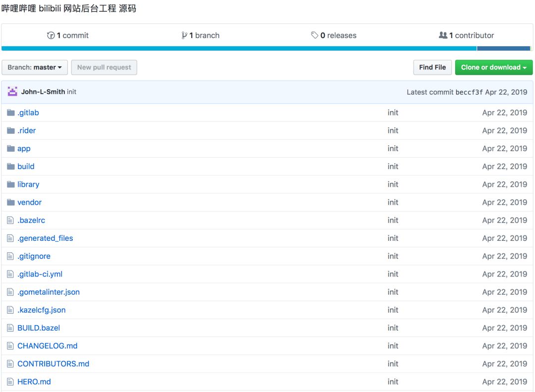Viewport: 535px width, 392px height.
Task: Open the library folder
Action: pyautogui.click(x=28, y=185)
